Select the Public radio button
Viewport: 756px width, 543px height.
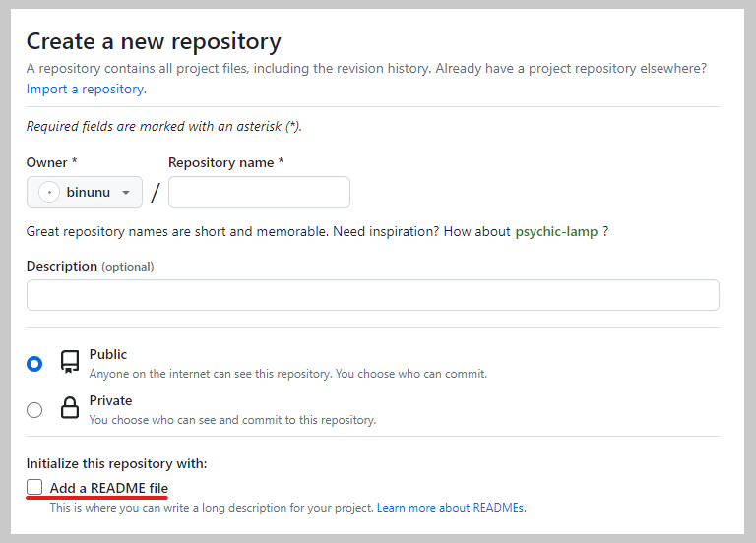[x=34, y=364]
